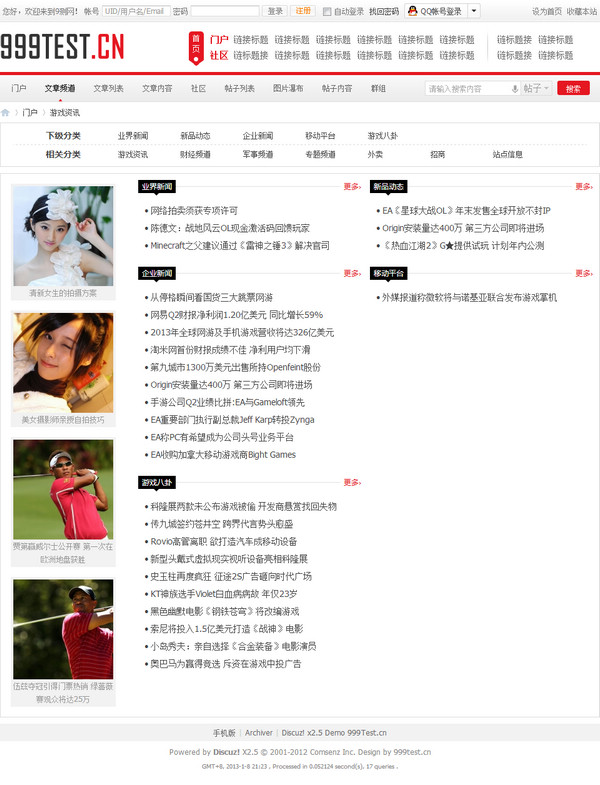Open the Tiger Woods golf swing thumbnail

tap(63, 629)
